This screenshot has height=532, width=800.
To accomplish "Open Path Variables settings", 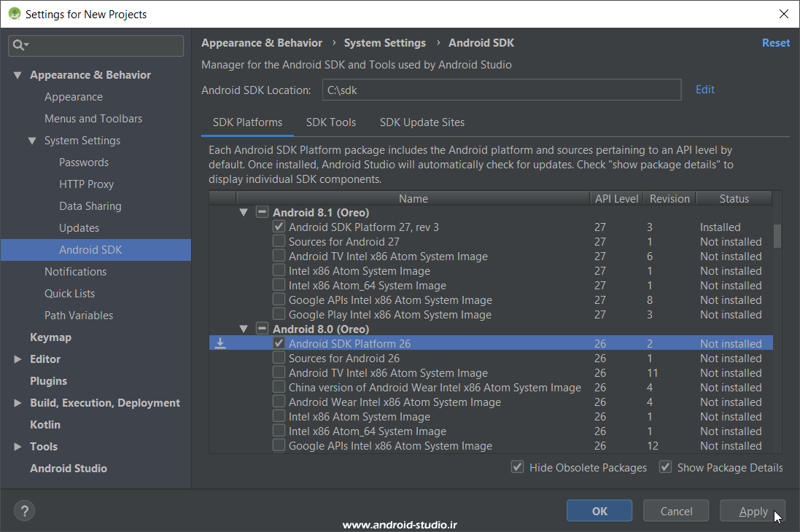I will pyautogui.click(x=79, y=316).
